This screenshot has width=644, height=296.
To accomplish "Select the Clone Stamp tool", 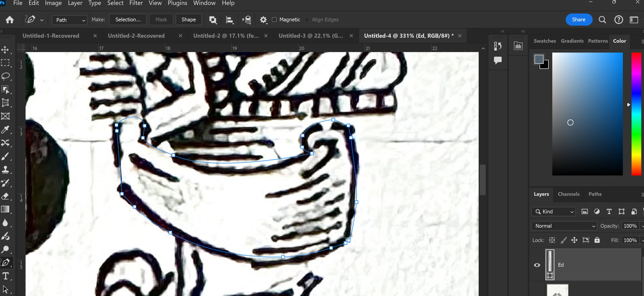I will (x=5, y=170).
